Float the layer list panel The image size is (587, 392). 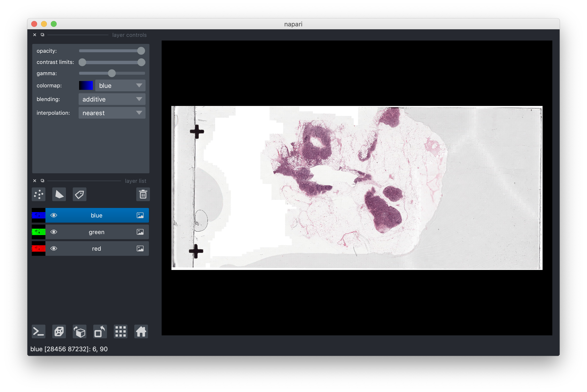[x=42, y=181]
